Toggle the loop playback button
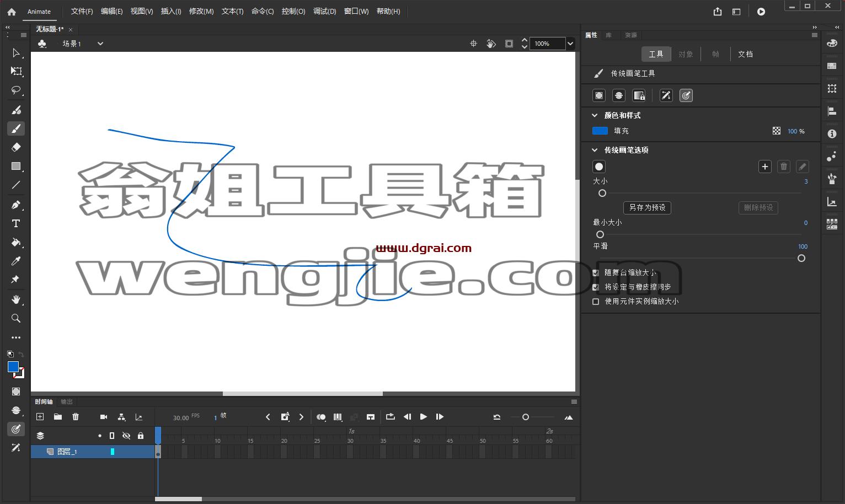845x504 pixels. click(391, 417)
